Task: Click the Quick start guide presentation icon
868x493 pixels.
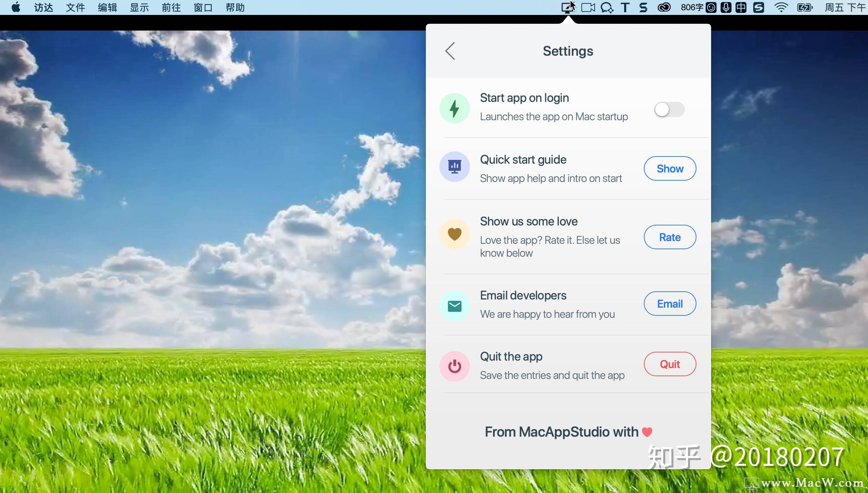Action: 454,166
